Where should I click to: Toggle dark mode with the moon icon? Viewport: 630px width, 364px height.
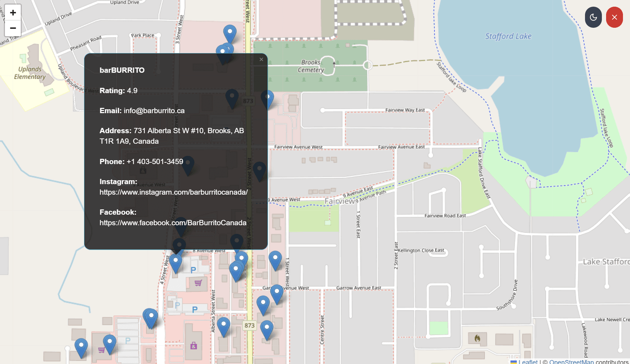tap(593, 17)
